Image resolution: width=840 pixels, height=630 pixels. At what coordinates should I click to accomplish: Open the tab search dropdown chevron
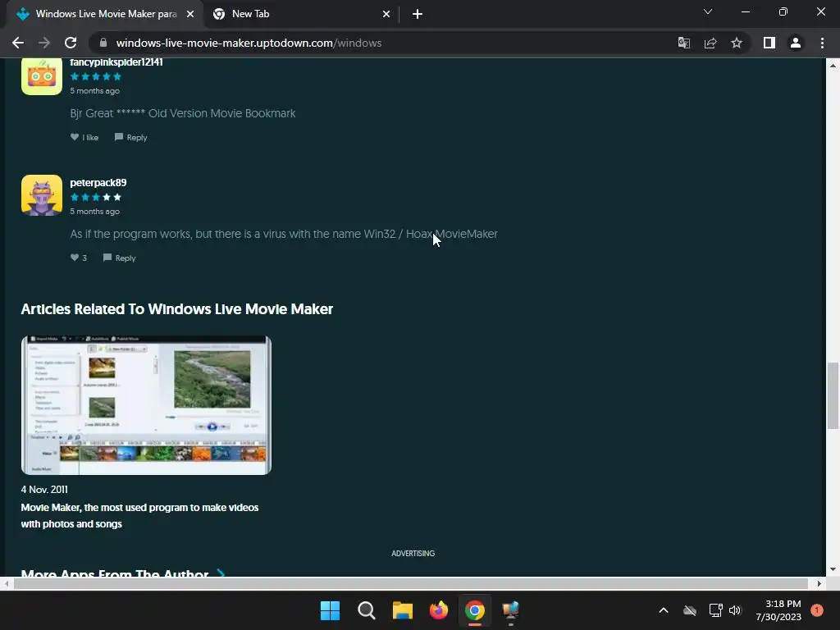tap(708, 11)
